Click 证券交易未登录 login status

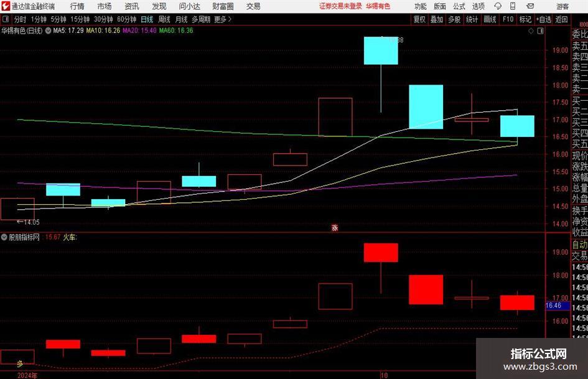coord(340,6)
